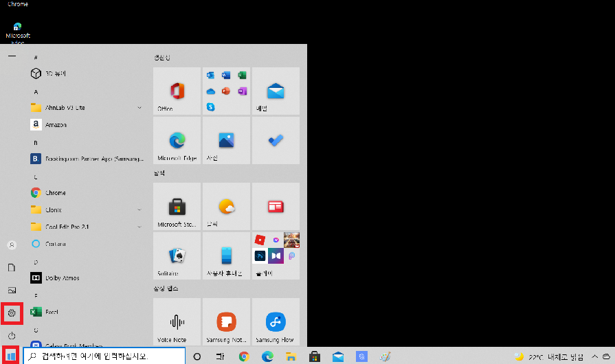Open Task View on the taskbar
The height and width of the screenshot is (364, 615).
point(220,356)
